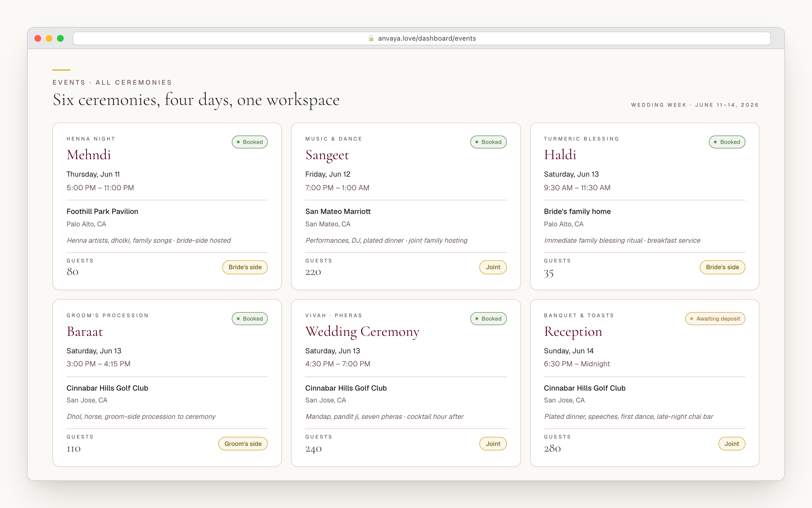Click the Foothill Park Pavilion venue name
The width and height of the screenshot is (812, 508).
[x=102, y=211]
